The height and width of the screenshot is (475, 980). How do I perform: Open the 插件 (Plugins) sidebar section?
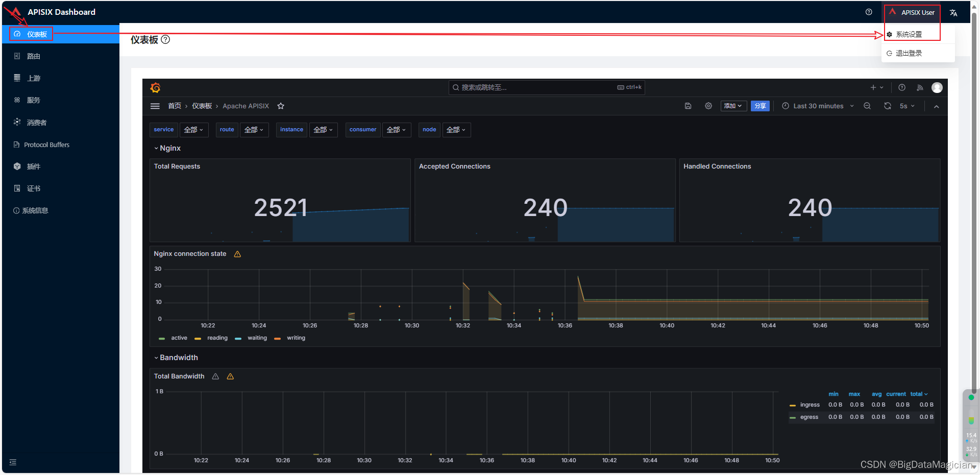(33, 166)
